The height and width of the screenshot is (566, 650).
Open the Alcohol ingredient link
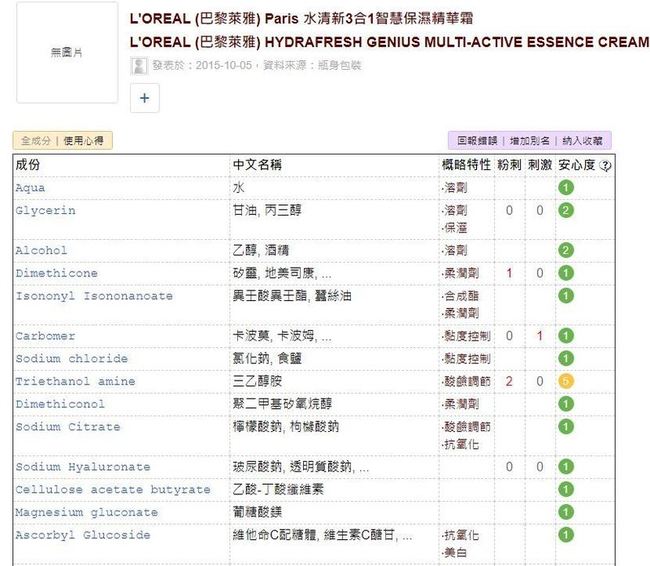41,250
